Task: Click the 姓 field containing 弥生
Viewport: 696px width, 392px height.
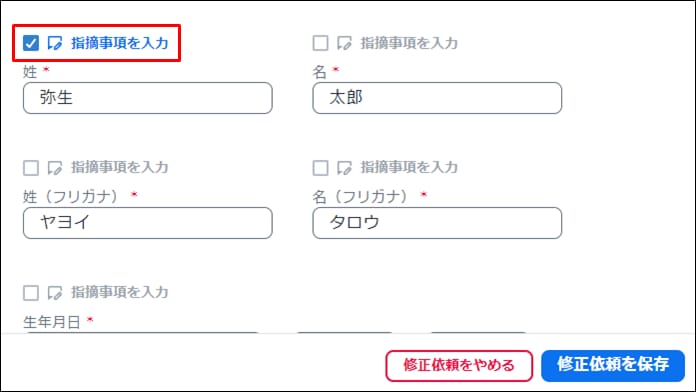Action: [148, 98]
